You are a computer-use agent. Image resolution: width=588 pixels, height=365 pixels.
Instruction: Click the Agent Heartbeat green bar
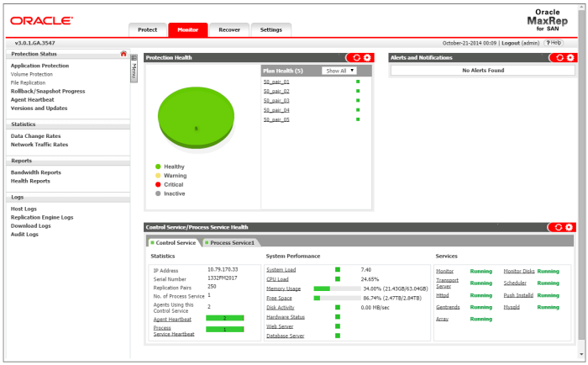(225, 318)
